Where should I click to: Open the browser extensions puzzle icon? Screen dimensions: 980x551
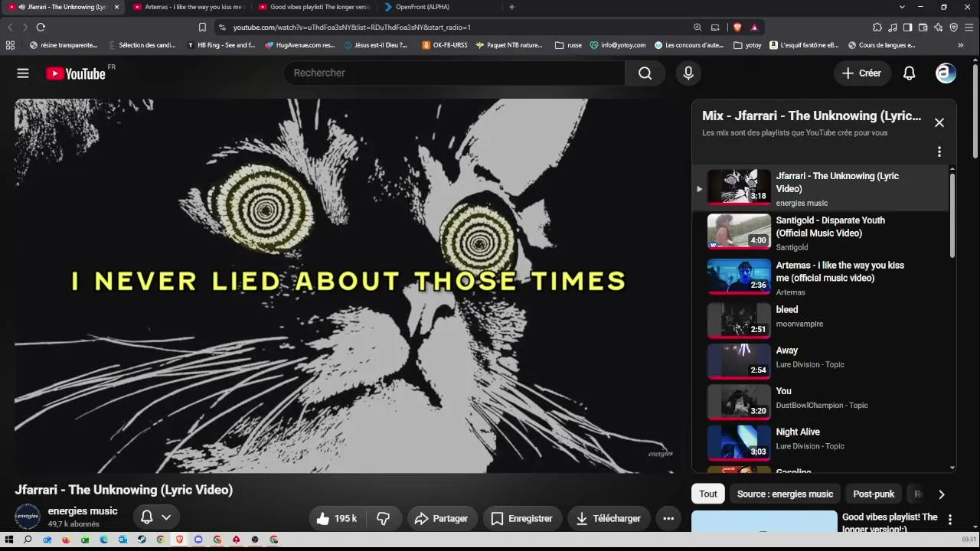(877, 28)
